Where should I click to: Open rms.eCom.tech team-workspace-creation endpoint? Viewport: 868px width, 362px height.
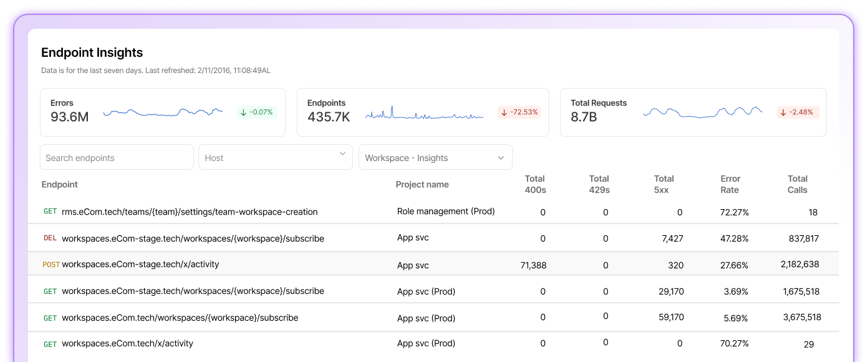tap(190, 212)
